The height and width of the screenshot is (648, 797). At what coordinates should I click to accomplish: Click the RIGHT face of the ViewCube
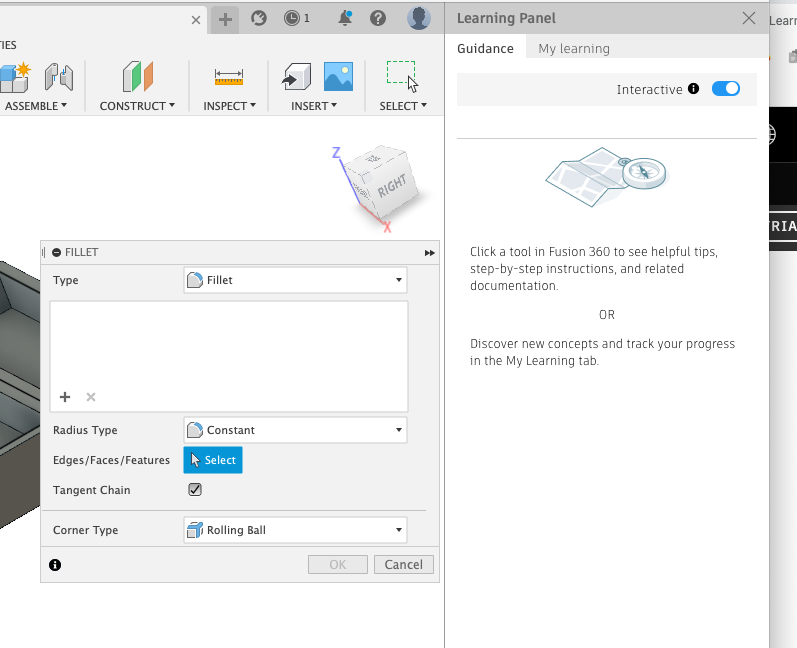(392, 186)
